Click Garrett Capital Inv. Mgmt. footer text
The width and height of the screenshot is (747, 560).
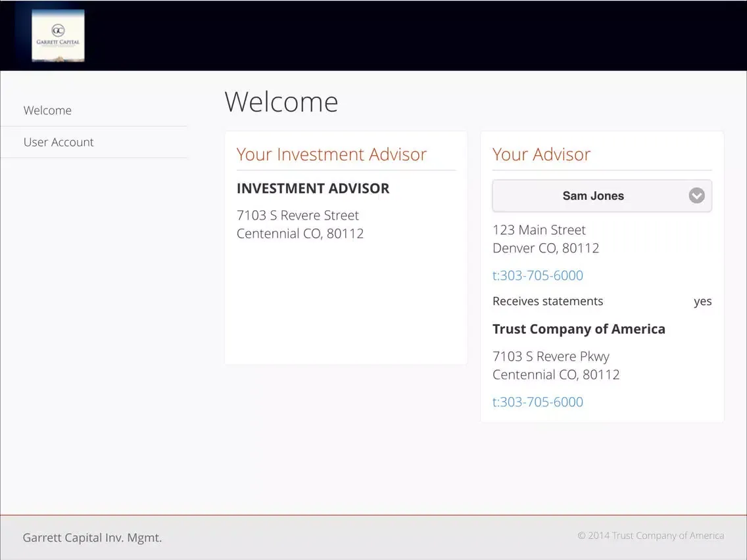[93, 538]
